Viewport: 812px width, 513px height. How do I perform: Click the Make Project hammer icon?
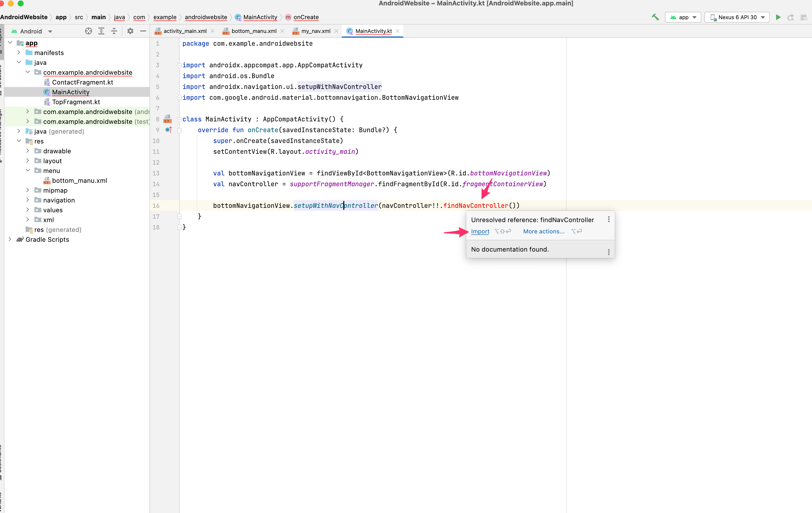click(655, 17)
